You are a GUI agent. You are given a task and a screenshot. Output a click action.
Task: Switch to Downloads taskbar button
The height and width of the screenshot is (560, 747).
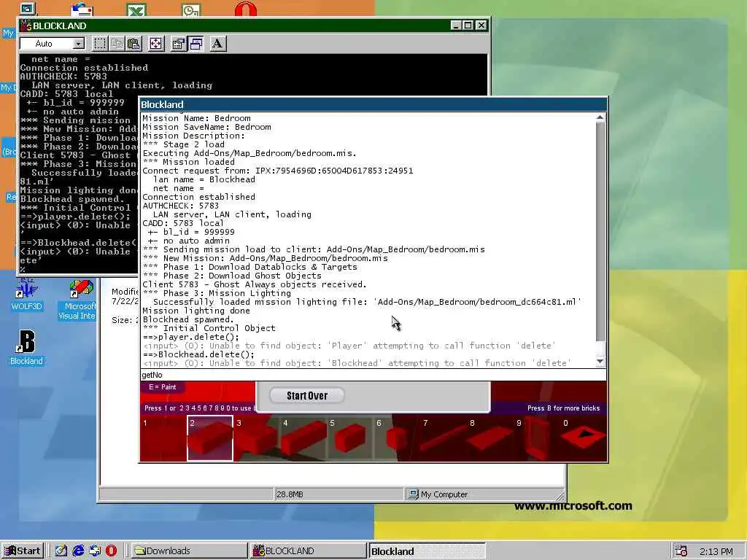(x=189, y=551)
